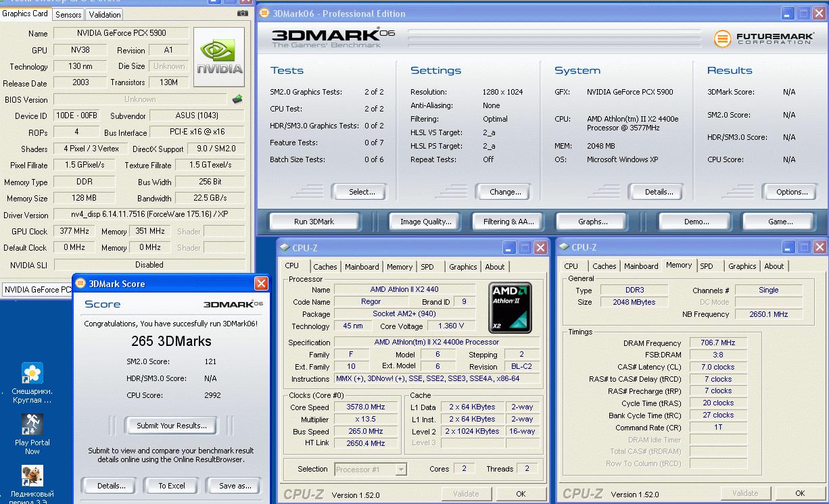
Task: Switch to the Sensors tab in GPU-Z
Action: click(x=68, y=14)
